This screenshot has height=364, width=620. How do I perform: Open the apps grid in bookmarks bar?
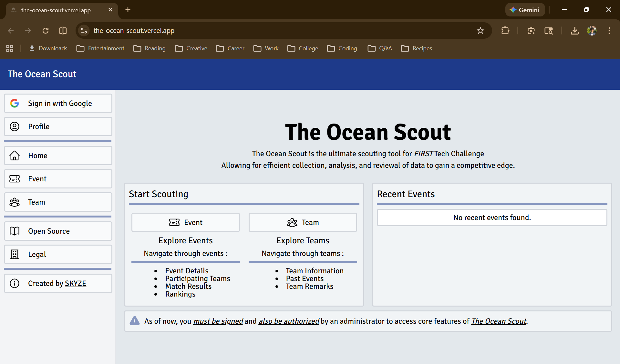coord(10,48)
